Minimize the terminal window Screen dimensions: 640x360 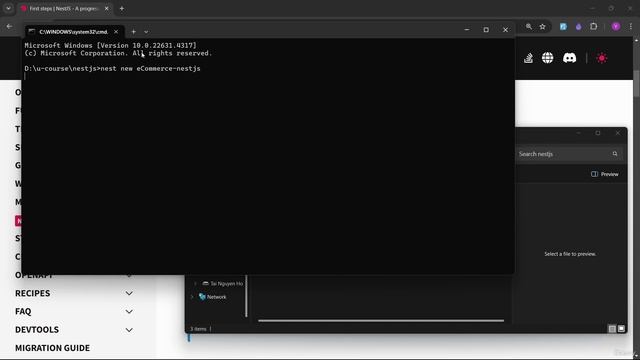coord(467,30)
